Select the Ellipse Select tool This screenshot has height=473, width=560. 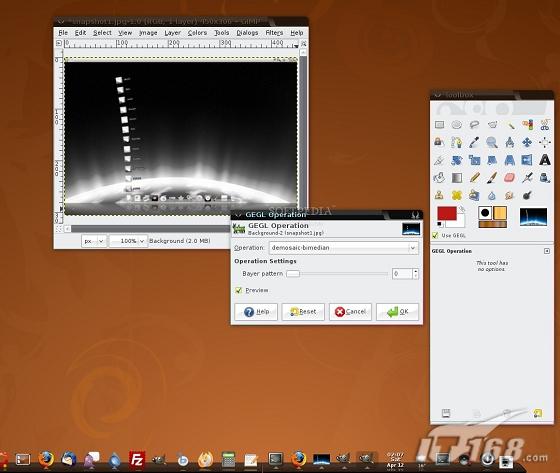tap(457, 125)
